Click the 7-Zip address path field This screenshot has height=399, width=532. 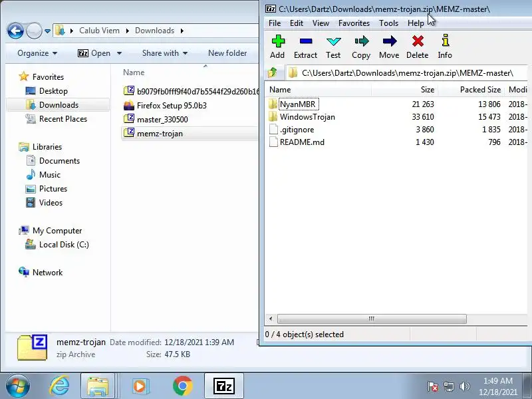point(407,72)
